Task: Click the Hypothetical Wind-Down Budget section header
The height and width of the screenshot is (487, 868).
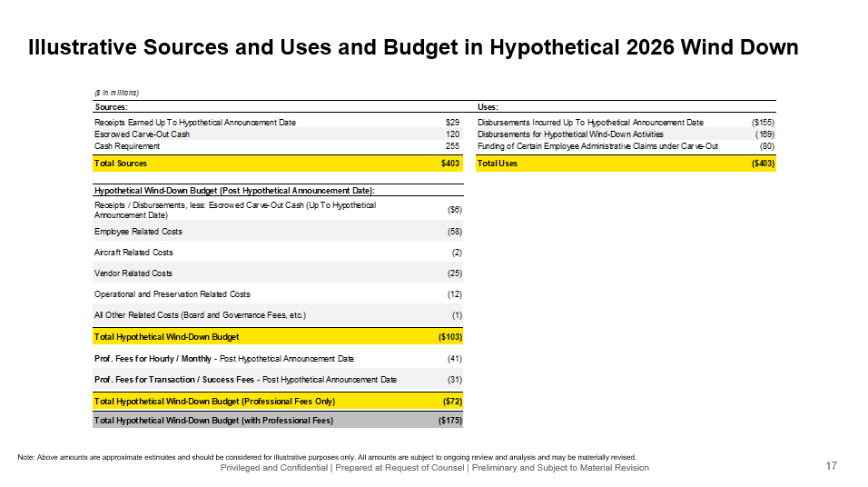Action: (x=234, y=190)
